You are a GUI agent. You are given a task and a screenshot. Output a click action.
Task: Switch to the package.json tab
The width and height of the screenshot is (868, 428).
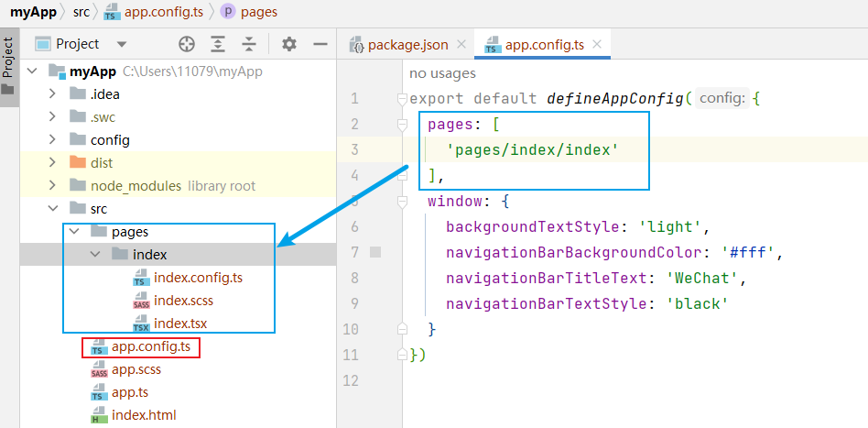407,45
